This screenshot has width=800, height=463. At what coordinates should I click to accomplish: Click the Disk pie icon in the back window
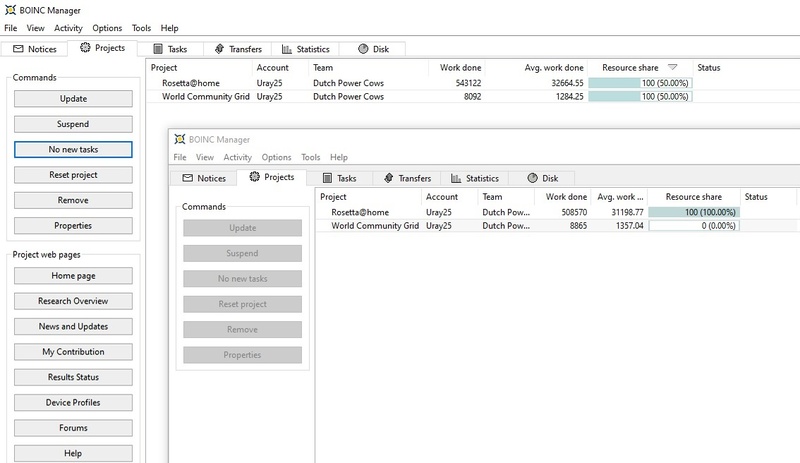click(363, 49)
